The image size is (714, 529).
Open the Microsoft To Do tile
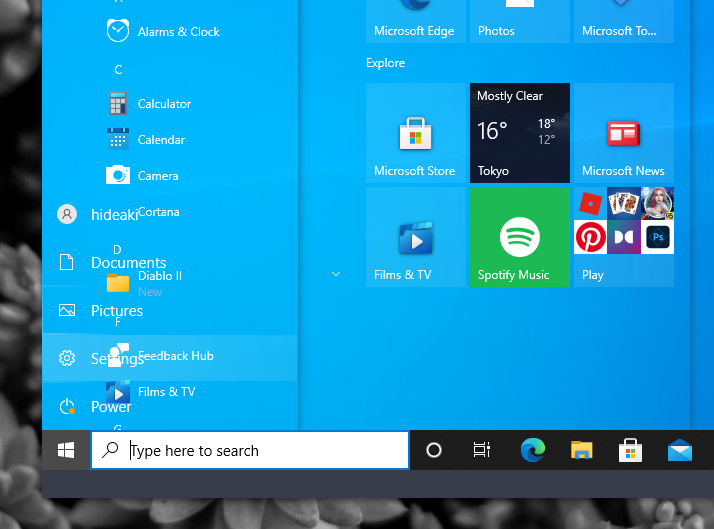(x=623, y=21)
